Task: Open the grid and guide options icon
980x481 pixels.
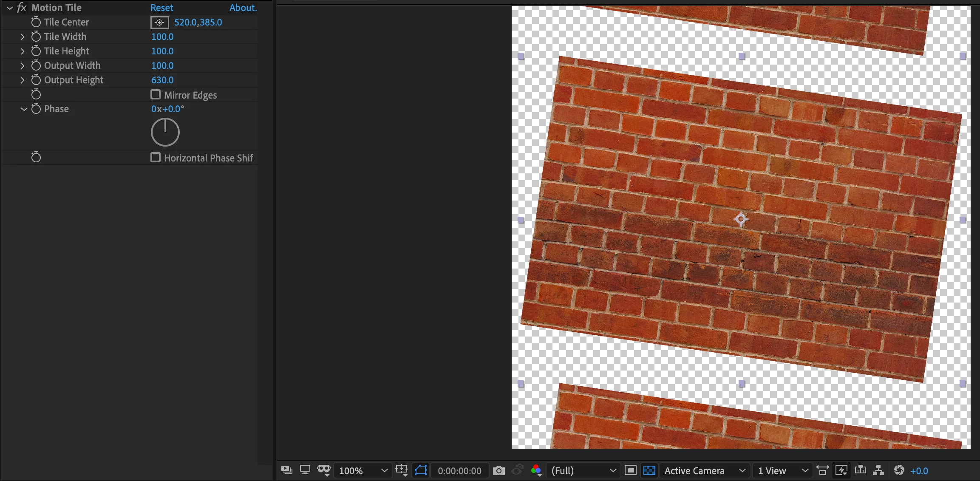Action: coord(401,470)
